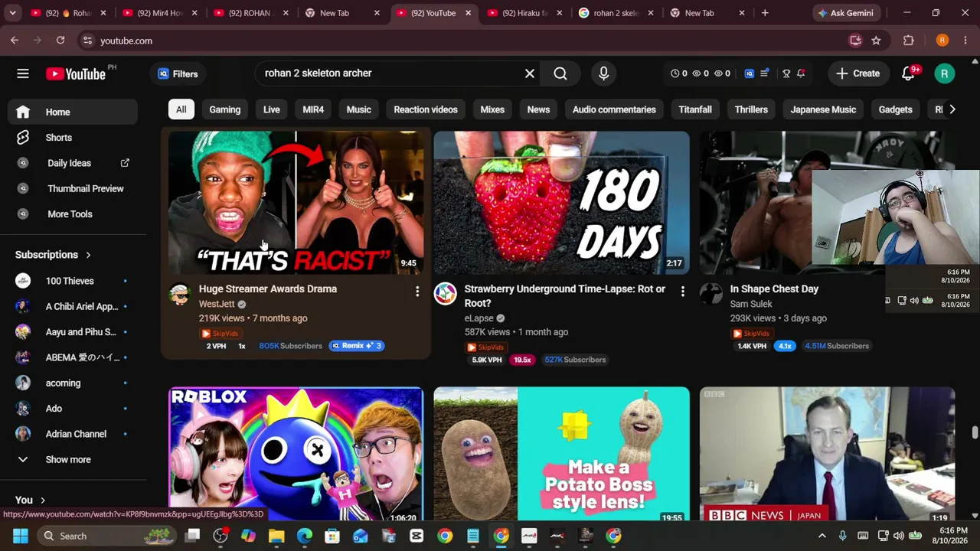This screenshot has height=551, width=980.
Task: Go back in the browser
Action: click(x=15, y=41)
